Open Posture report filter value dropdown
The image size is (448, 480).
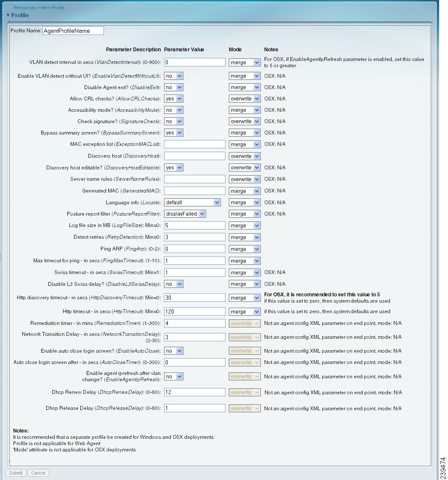(x=185, y=214)
